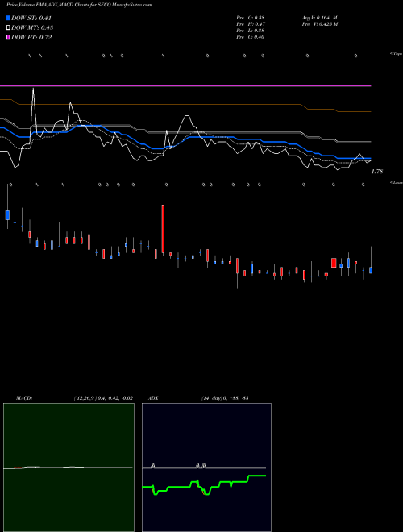Click the 'Pre L: 0.38' low value

[251, 31]
